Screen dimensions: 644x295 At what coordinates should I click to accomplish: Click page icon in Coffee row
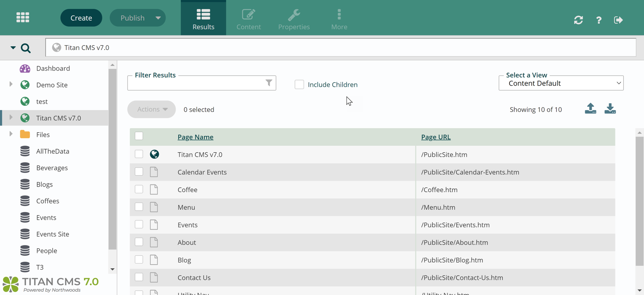154,189
